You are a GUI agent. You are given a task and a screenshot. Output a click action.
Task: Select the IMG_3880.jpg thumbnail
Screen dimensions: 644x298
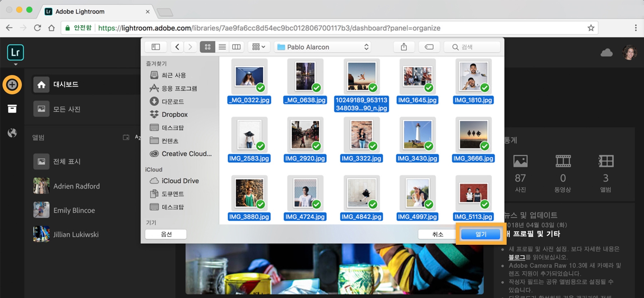(x=249, y=193)
